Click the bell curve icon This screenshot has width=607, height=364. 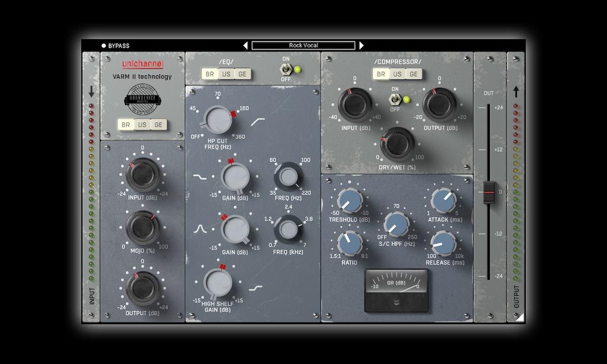tap(200, 229)
